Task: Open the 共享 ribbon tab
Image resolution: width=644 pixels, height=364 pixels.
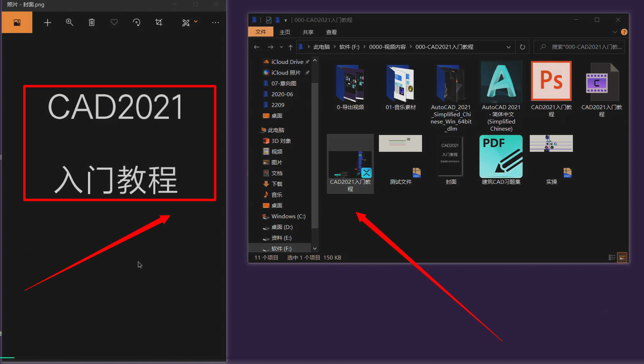Action: (308, 32)
